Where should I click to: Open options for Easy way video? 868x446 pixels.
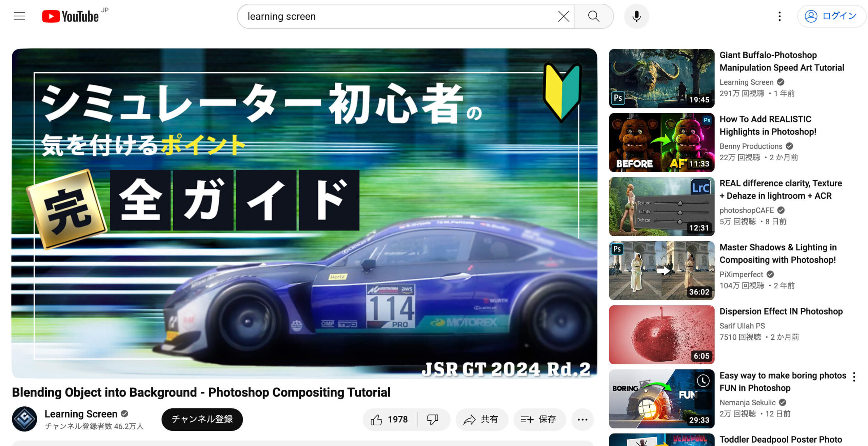pyautogui.click(x=854, y=377)
